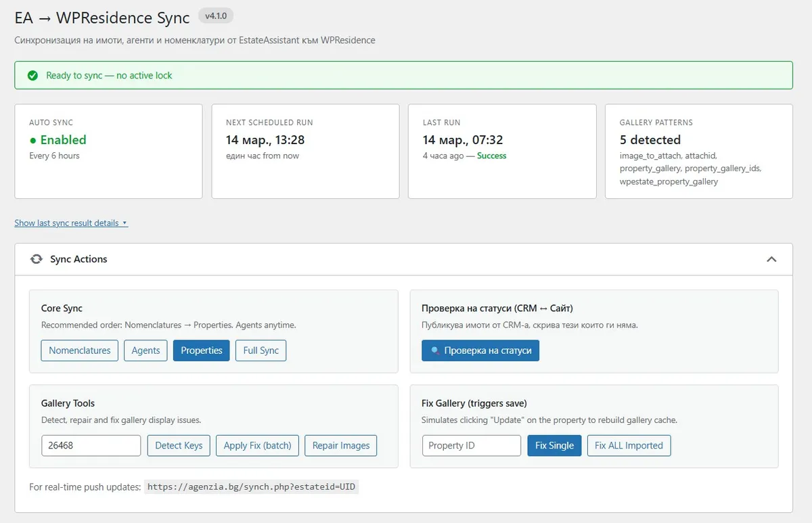Image resolution: width=812 pixels, height=523 pixels.
Task: Collapse the Sync Actions panel with the chevron
Action: tap(771, 258)
